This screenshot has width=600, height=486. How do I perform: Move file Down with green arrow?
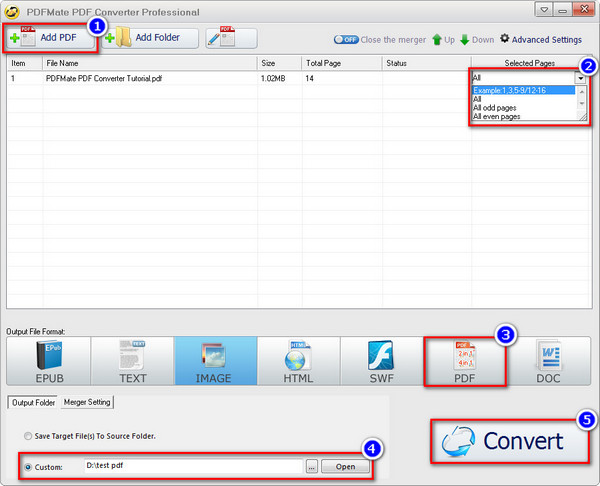(477, 39)
